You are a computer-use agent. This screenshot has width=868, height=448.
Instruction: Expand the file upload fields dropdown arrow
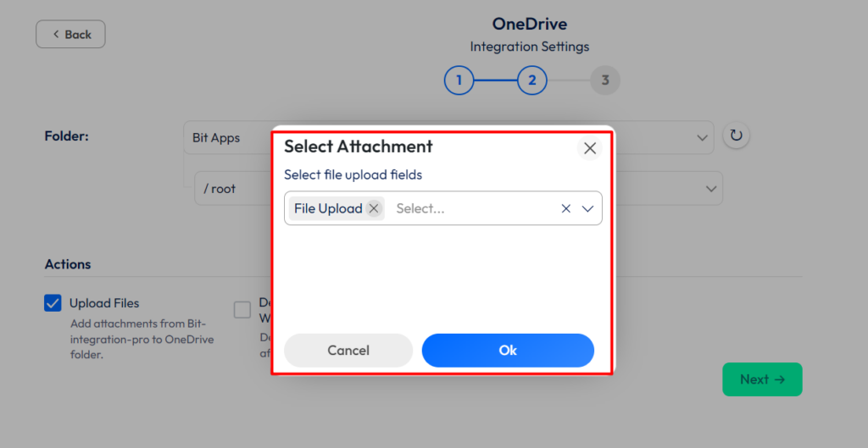coord(587,208)
